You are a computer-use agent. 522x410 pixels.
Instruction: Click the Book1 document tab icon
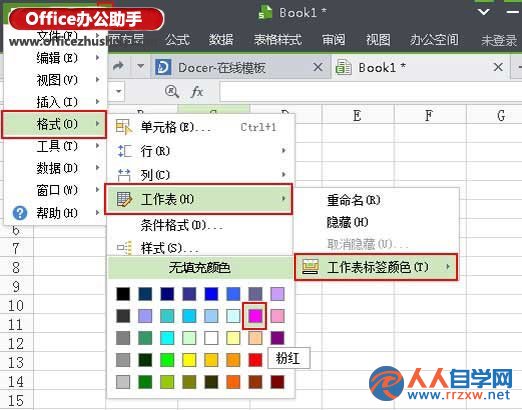pos(343,67)
